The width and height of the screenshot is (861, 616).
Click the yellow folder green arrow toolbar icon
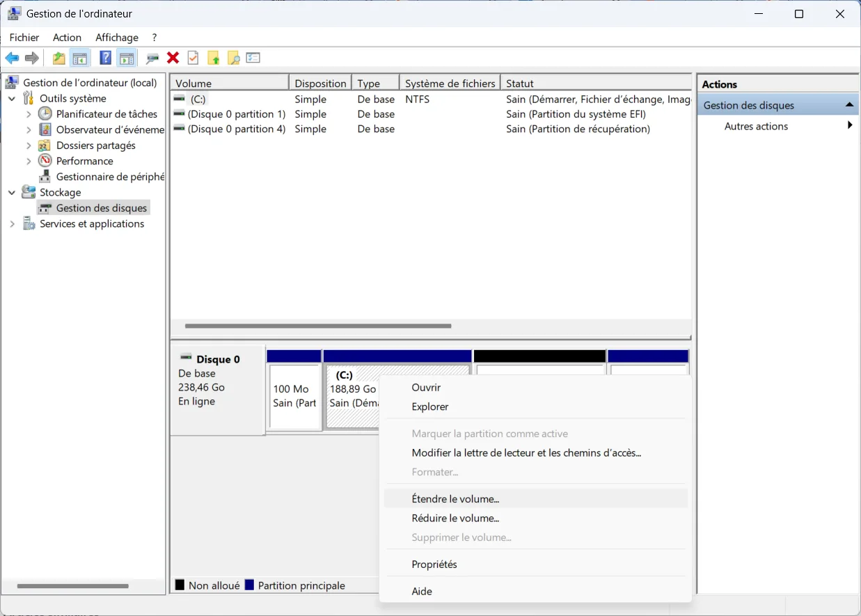point(214,58)
